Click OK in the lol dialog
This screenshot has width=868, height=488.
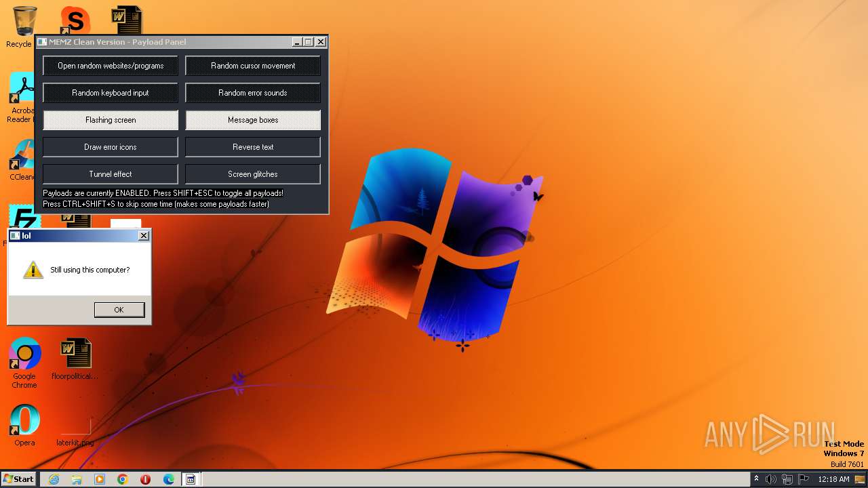click(119, 310)
